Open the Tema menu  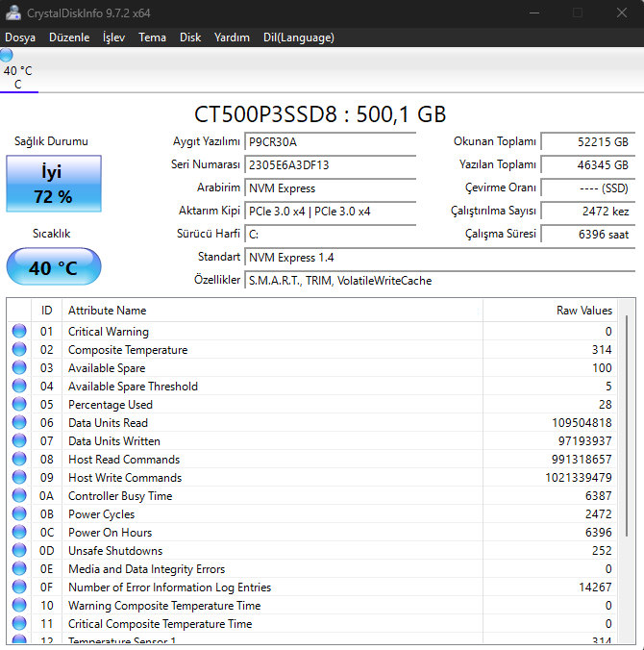click(x=152, y=37)
